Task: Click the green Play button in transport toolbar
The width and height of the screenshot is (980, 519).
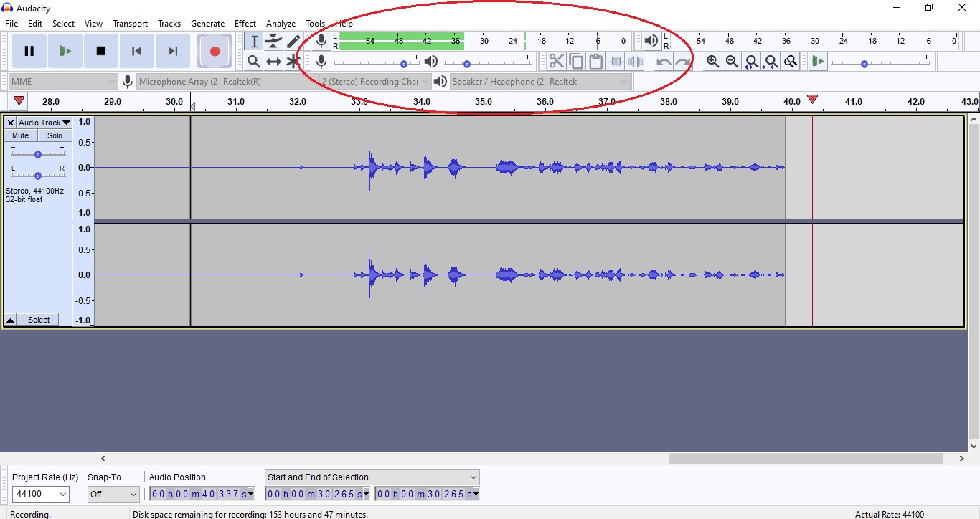Action: point(65,51)
